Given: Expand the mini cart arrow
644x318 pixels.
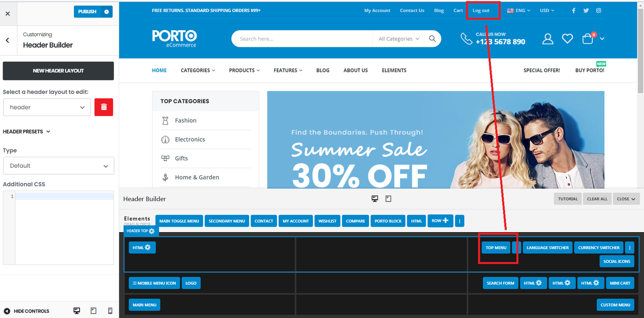Looking at the screenshot, I should tap(602, 39).
